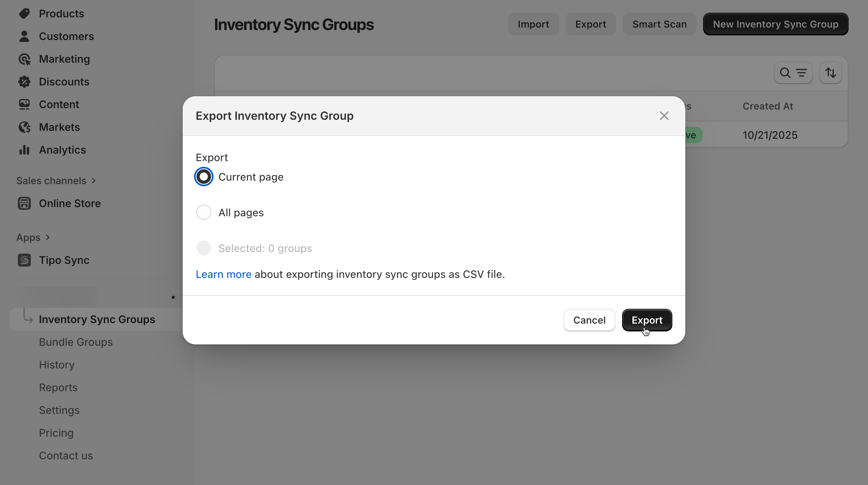Open the Marketing target icon
Screen dimensions: 868x485
coord(24,59)
